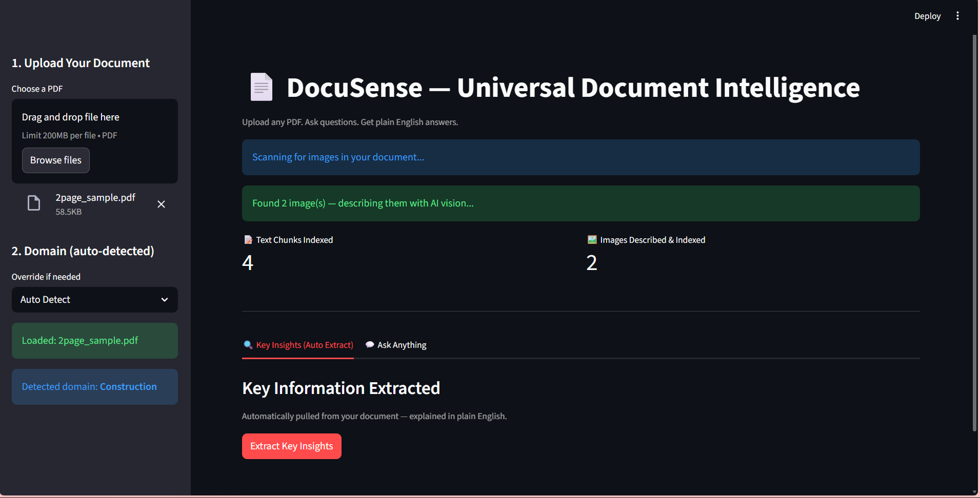This screenshot has width=980, height=498.
Task: Switch to the Ask Anything tab
Action: tap(402, 344)
